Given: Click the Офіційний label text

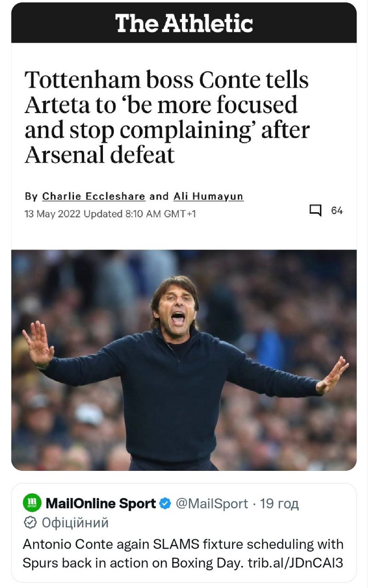Looking at the screenshot, I should pyautogui.click(x=75, y=522).
